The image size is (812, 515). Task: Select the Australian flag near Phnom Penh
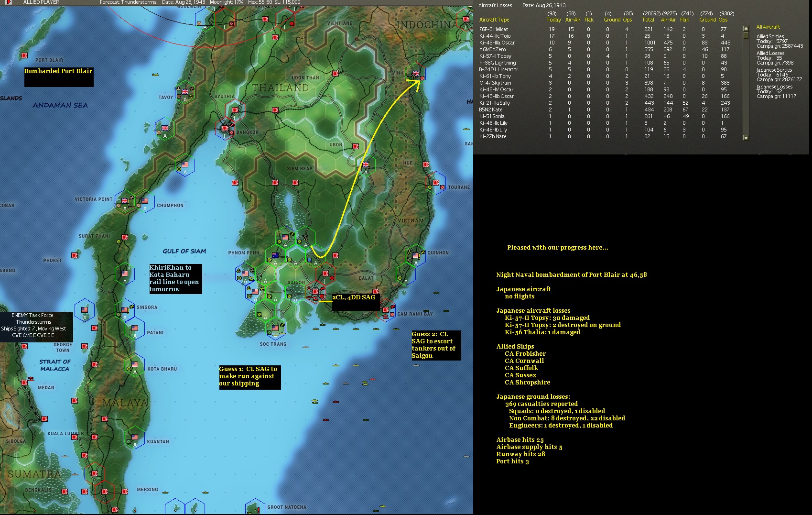[x=275, y=255]
